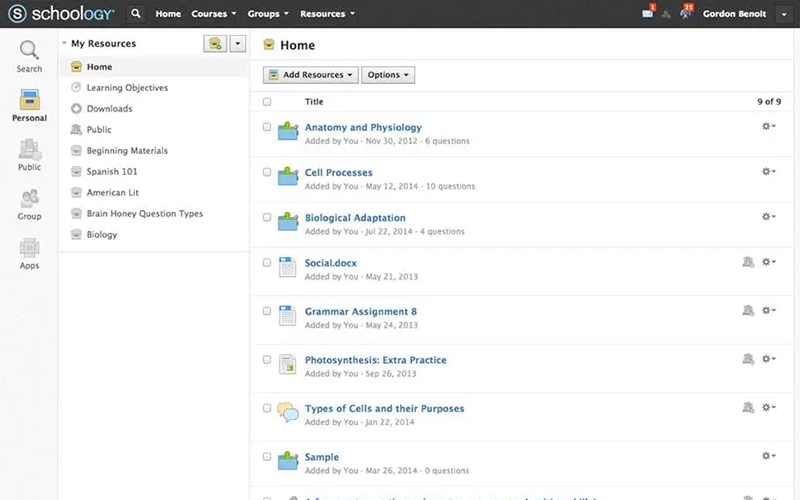Open the Home menu in top navigation
The image size is (800, 500).
click(x=168, y=14)
